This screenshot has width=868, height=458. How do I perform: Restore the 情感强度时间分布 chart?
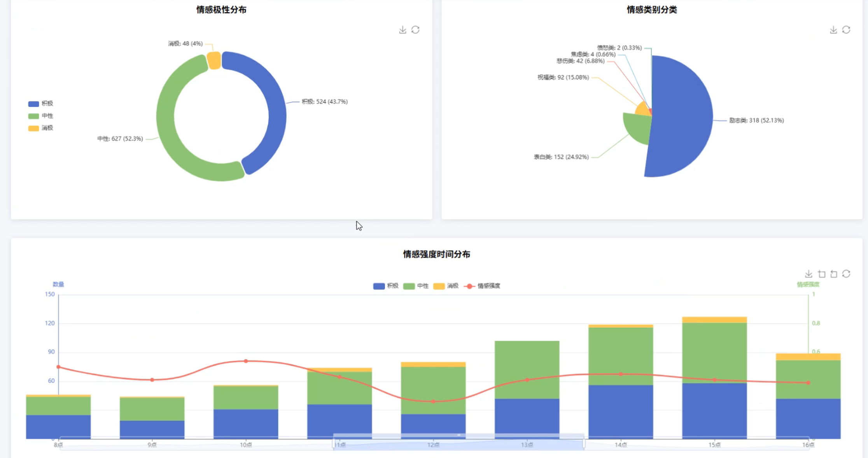tap(846, 274)
